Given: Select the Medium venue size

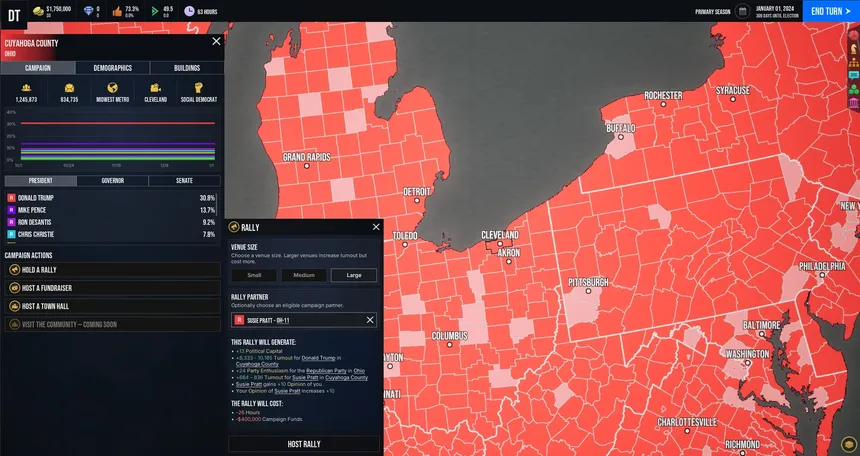Looking at the screenshot, I should click(x=304, y=275).
